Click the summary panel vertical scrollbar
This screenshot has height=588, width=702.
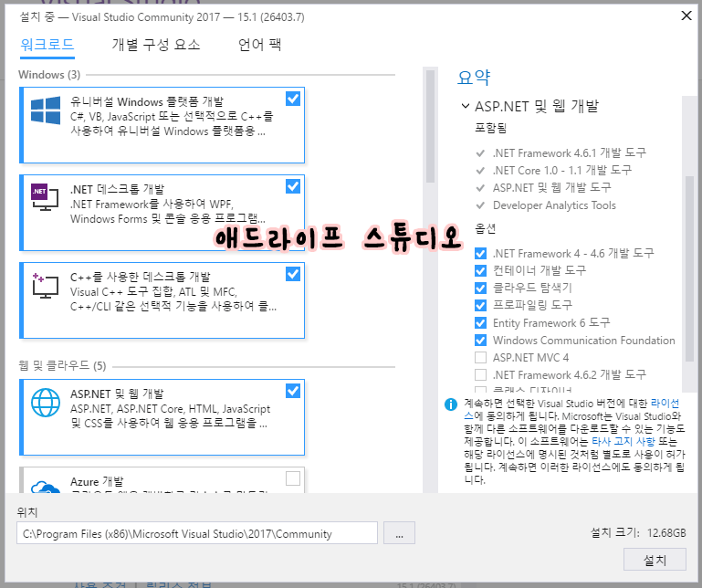point(689,268)
